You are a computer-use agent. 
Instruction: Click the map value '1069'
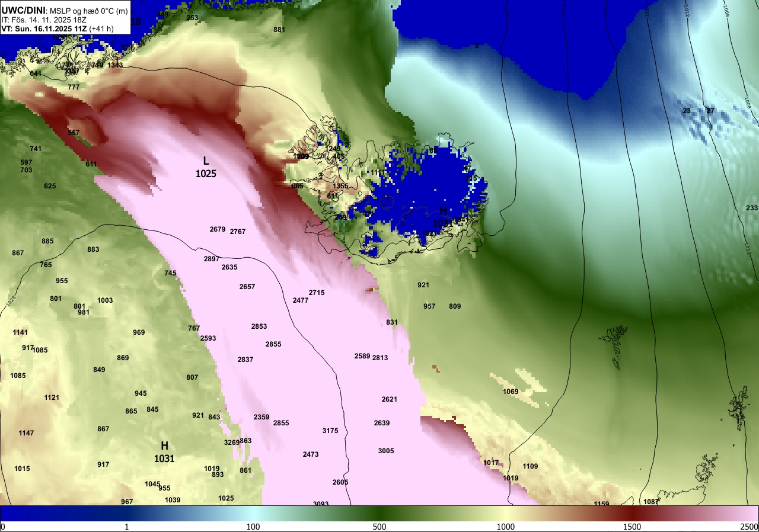pyautogui.click(x=511, y=392)
